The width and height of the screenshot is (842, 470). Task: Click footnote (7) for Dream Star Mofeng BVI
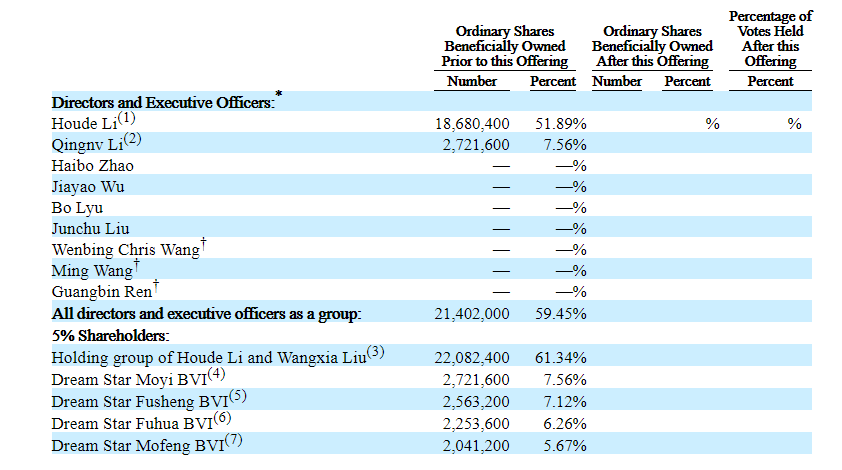[x=232, y=438]
